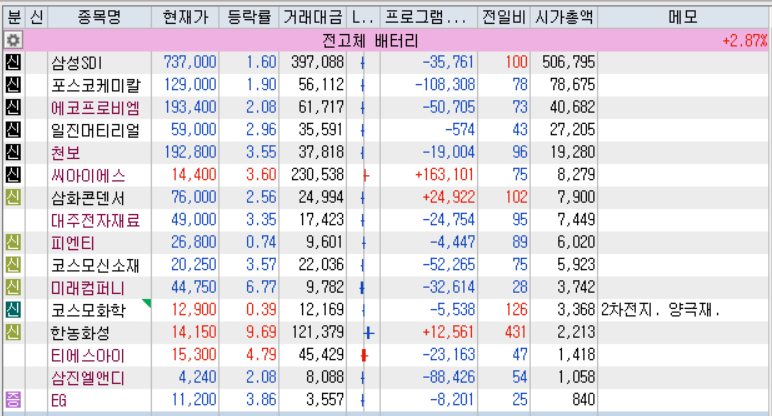Click the 2차전지. 양극재. memo text
772x416 pixels.
(x=660, y=310)
